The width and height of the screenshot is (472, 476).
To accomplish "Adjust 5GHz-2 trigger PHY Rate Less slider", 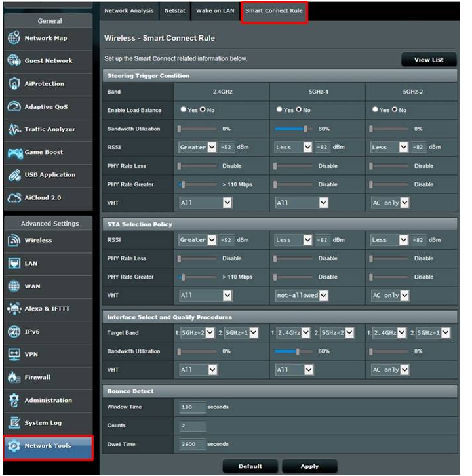I will pyautogui.click(x=371, y=166).
